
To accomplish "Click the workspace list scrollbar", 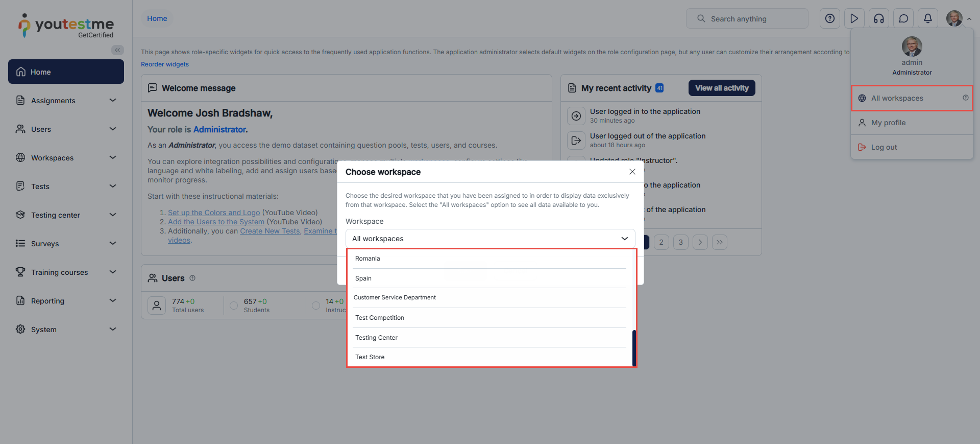I will click(x=634, y=347).
